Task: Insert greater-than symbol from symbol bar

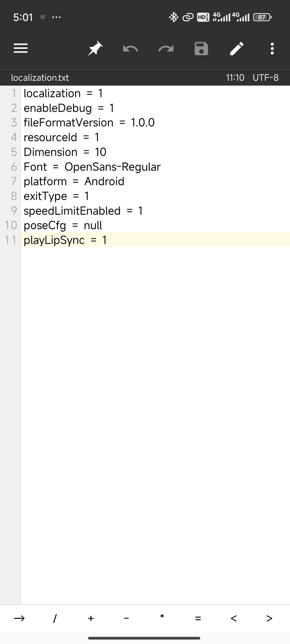Action: (x=269, y=618)
